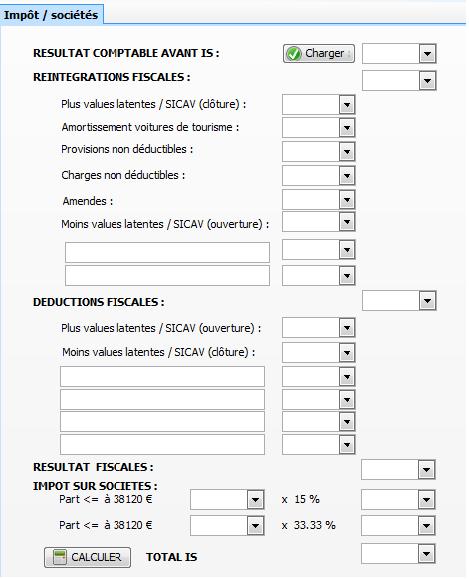Click the CALCULER button
Screen dimensions: 469x579
[87, 557]
